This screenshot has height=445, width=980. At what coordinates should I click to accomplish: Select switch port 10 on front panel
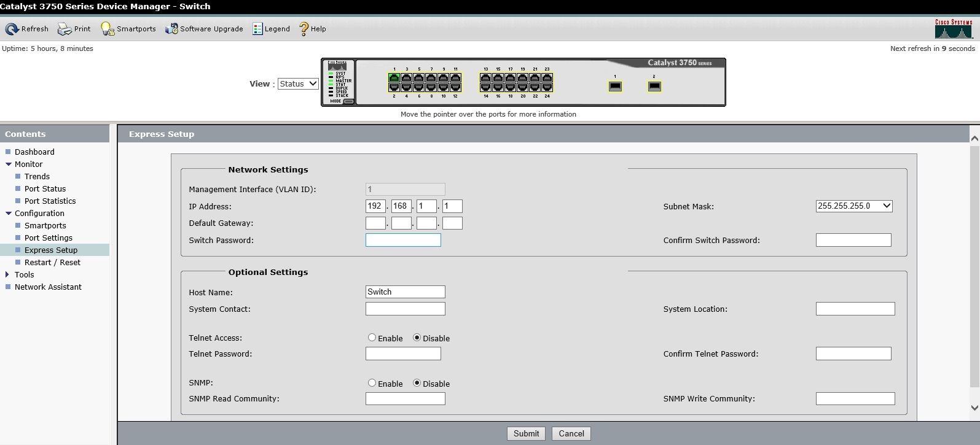443,87
